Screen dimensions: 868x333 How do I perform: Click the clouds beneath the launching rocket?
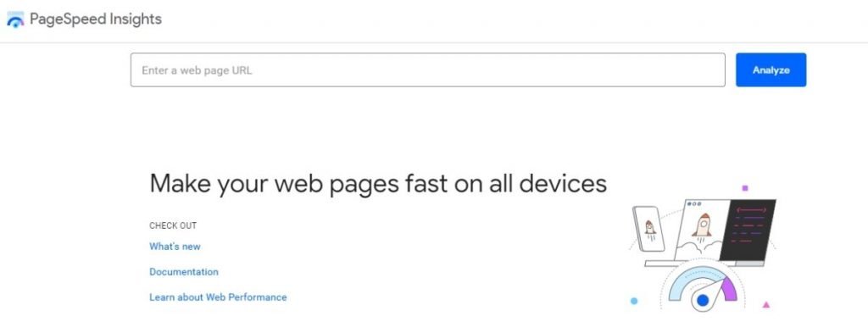(x=698, y=247)
